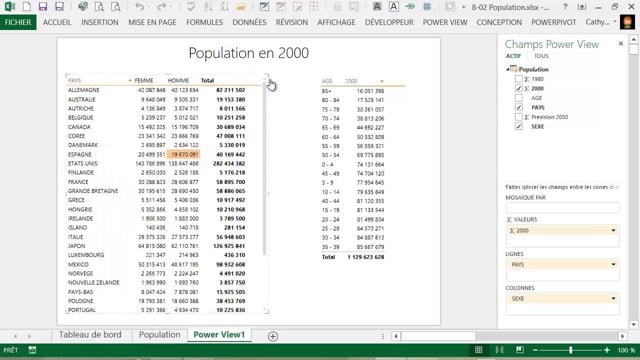Switch to Normal view in status bar
The image size is (640, 360).
pos(478,350)
